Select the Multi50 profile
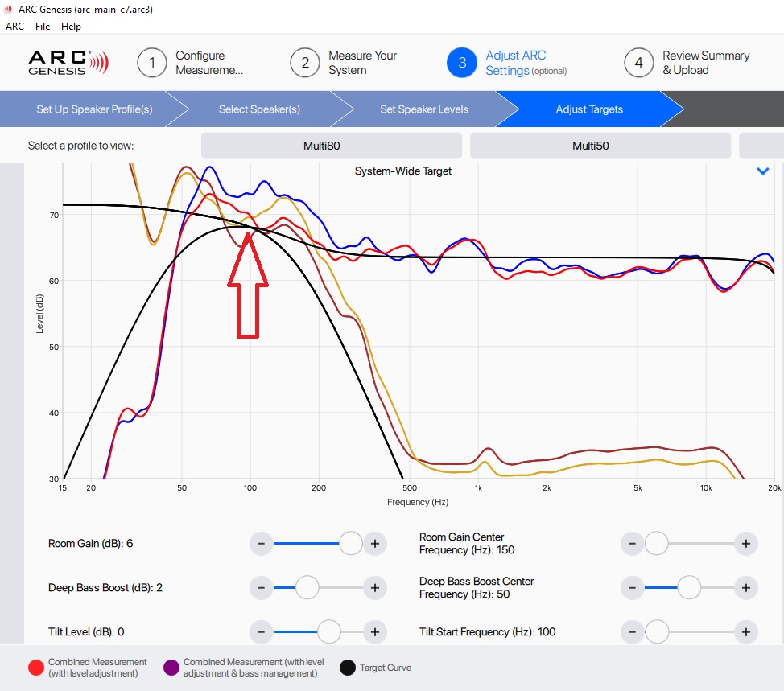 600,146
